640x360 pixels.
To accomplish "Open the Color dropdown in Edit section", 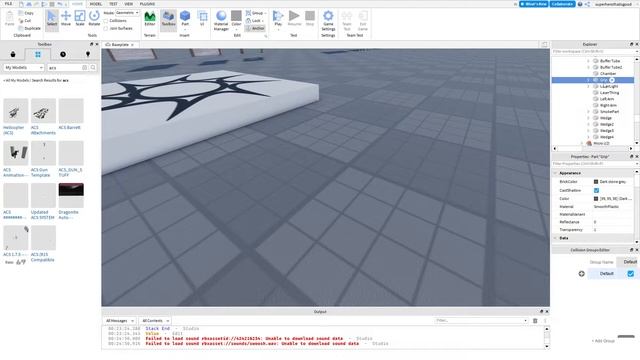I will [x=236, y=29].
